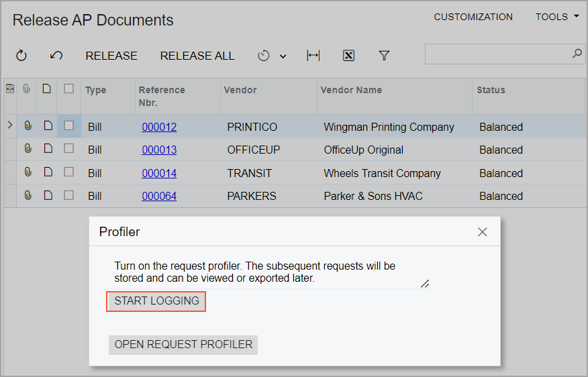The height and width of the screenshot is (377, 588).
Task: Toggle the select-all checkbox in header
Action: (68, 89)
